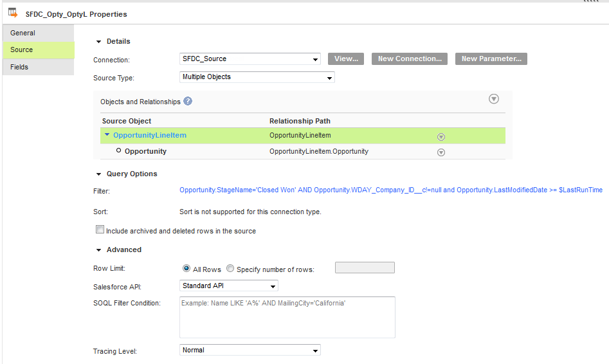
Task: Click the New Connection... button
Action: coord(410,59)
